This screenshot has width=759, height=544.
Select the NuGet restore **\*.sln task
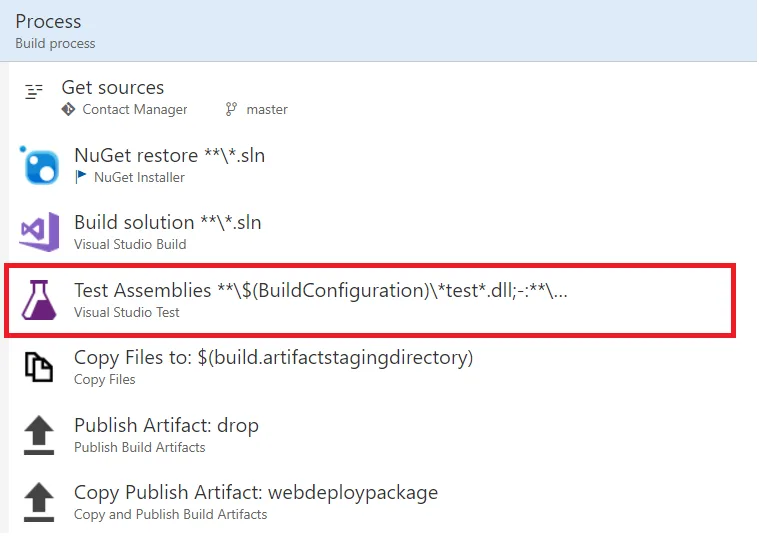[x=169, y=155]
